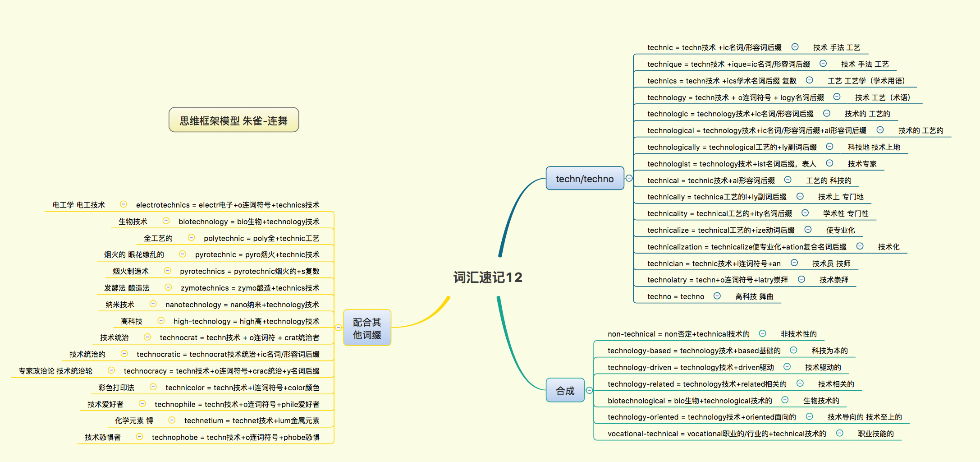Screen dimensions: 980x462
Task: Select the 电工学 电工技术 subtopic
Action: tap(78, 205)
